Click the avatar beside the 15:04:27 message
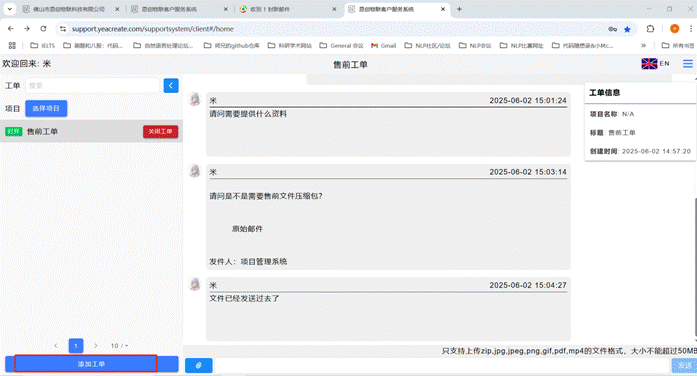 195,284
